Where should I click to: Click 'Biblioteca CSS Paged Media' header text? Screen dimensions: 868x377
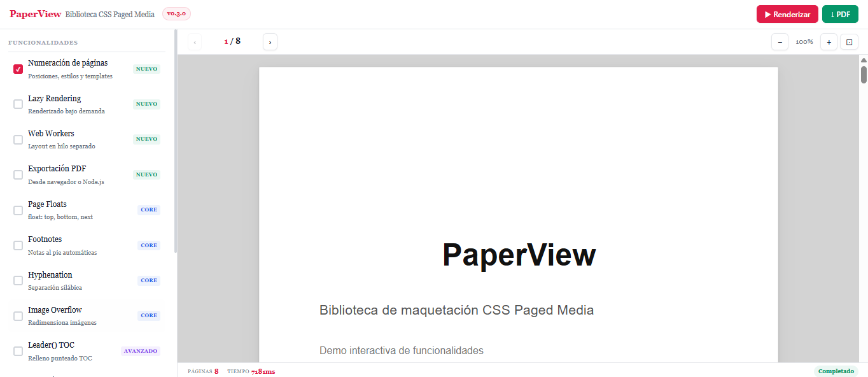click(109, 15)
